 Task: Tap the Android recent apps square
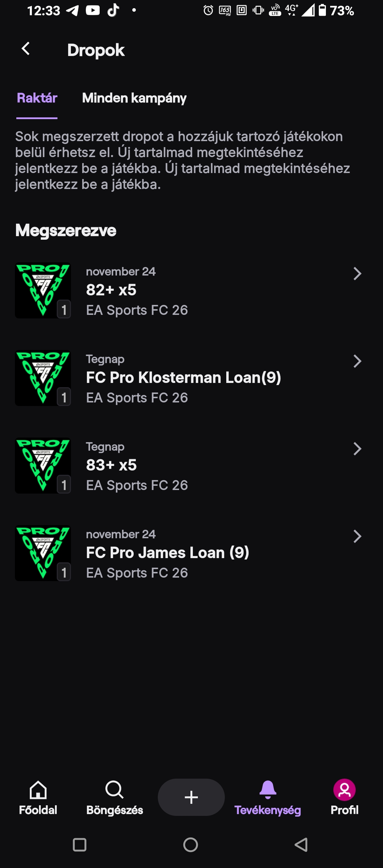pos(79,845)
